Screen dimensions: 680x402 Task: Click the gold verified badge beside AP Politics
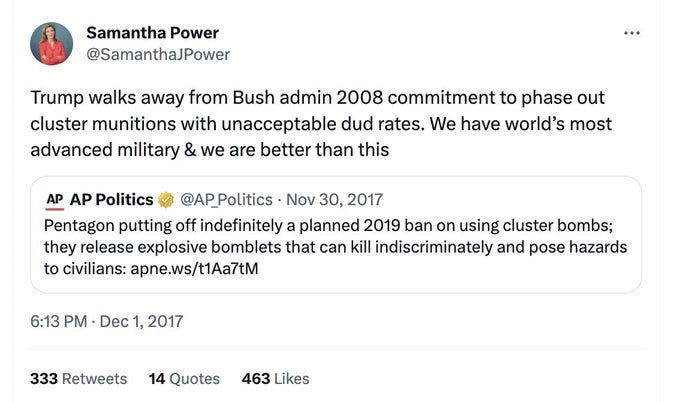[166, 199]
